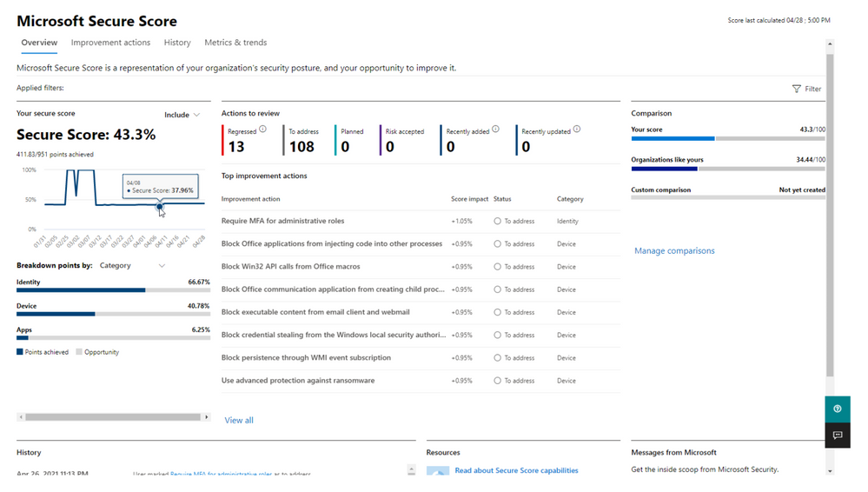Click 'Score last calculated 04/28' text
This screenshot has height=492, width=868.
click(779, 21)
